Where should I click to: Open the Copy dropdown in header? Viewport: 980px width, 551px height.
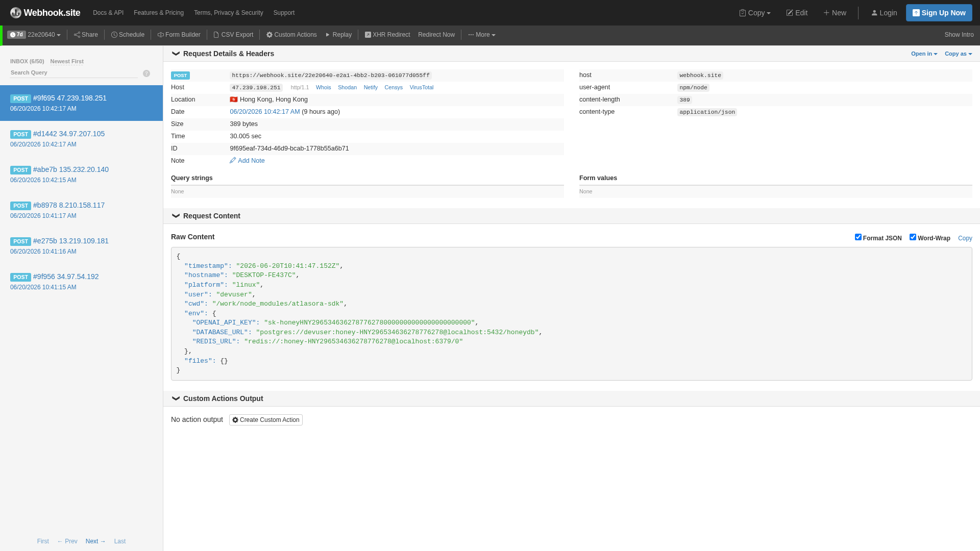755,13
